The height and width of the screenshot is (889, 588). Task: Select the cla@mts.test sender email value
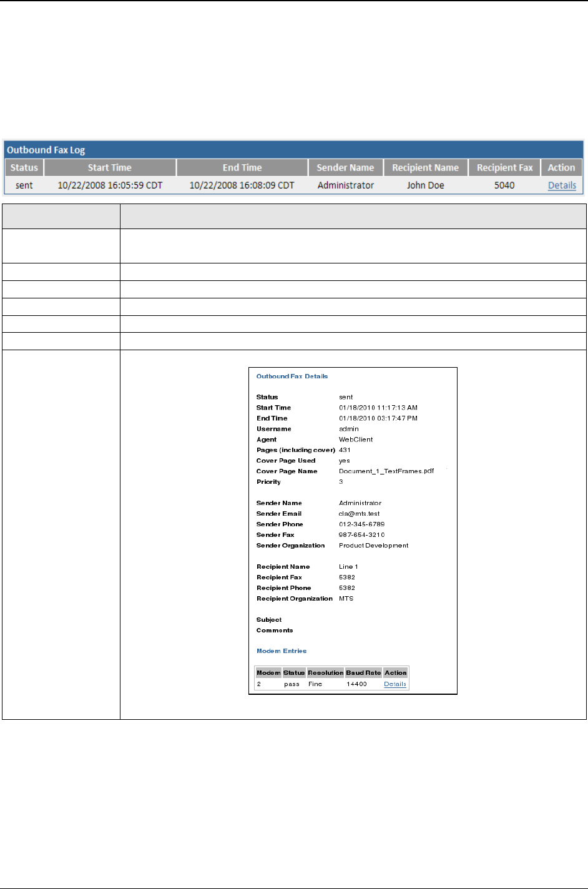coord(359,514)
